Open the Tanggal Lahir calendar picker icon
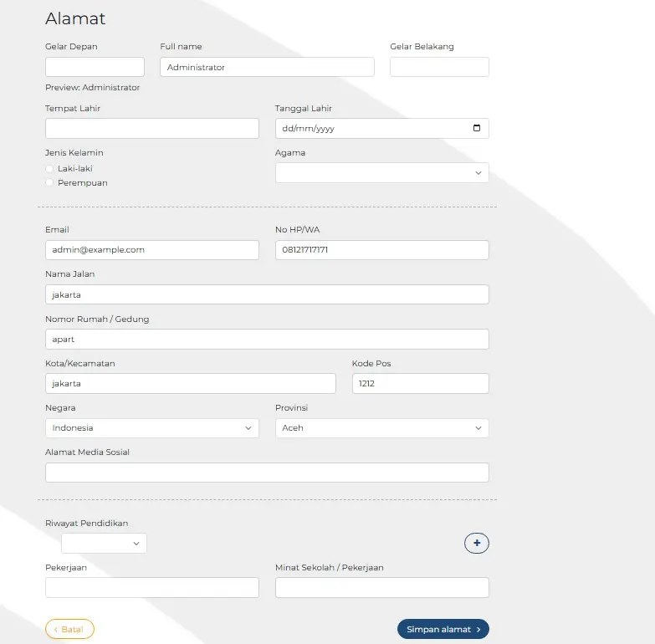655x644 pixels. [477, 128]
